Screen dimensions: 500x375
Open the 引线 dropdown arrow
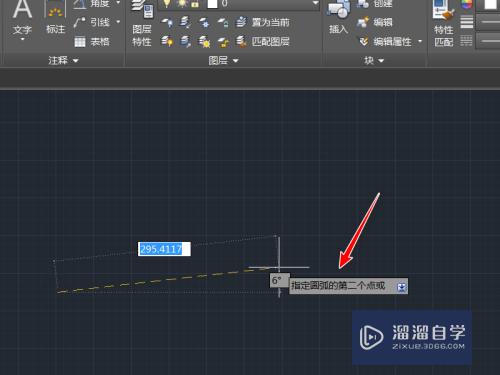118,22
